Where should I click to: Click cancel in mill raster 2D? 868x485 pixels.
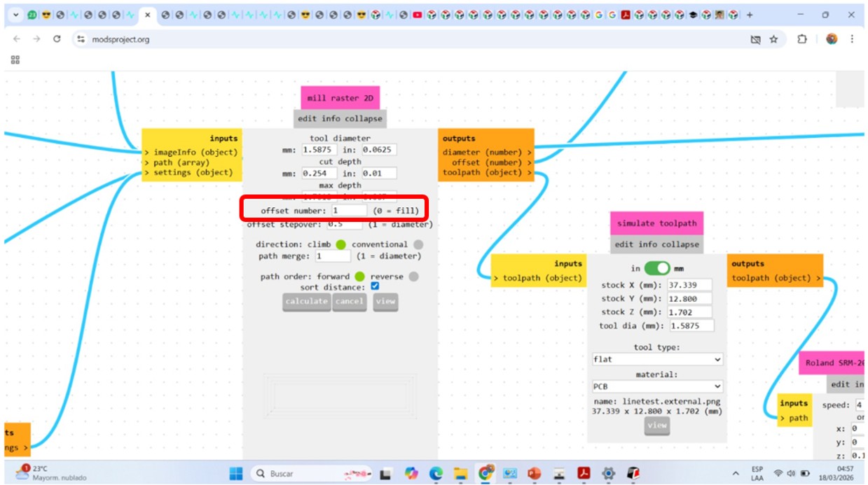[x=350, y=302]
